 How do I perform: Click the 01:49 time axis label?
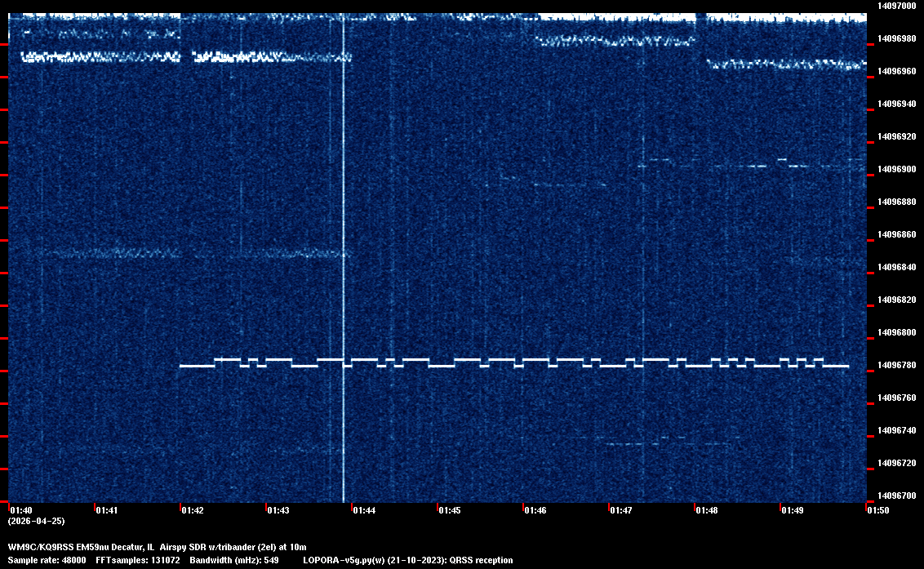(x=793, y=510)
